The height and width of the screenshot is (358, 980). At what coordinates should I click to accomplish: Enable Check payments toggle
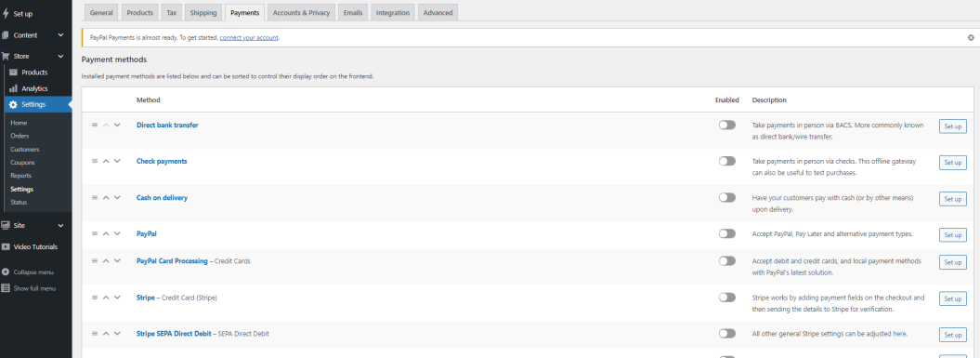click(x=727, y=161)
